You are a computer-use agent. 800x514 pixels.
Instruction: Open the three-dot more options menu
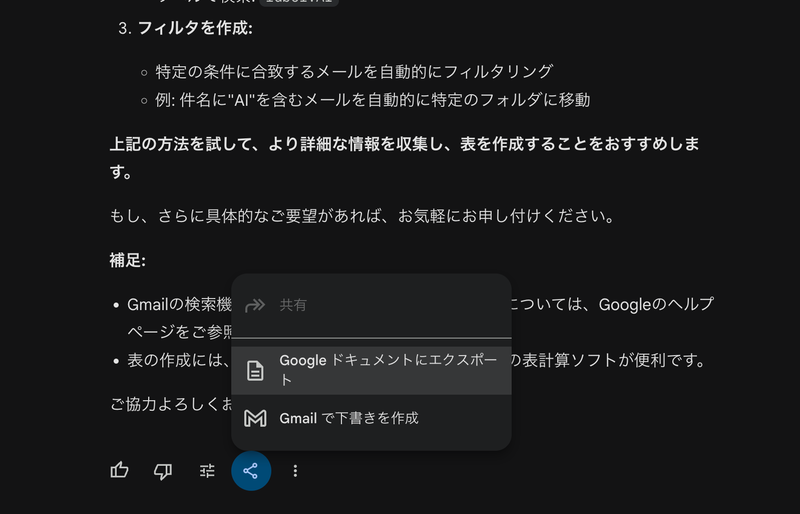(295, 470)
